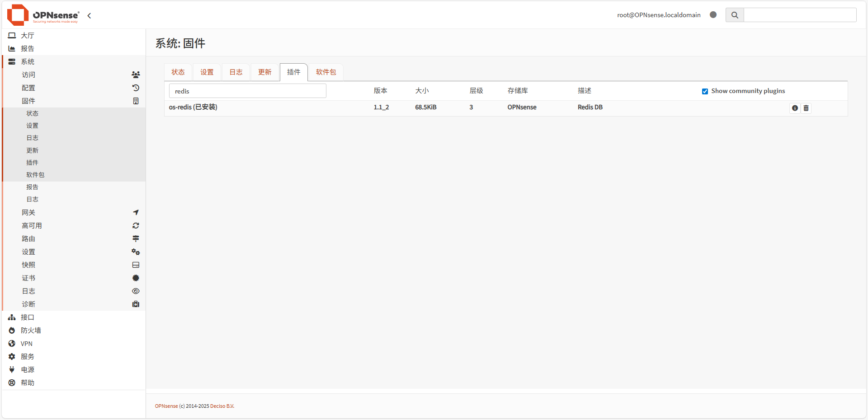Uncheck Show community plugins checkbox

click(x=705, y=91)
